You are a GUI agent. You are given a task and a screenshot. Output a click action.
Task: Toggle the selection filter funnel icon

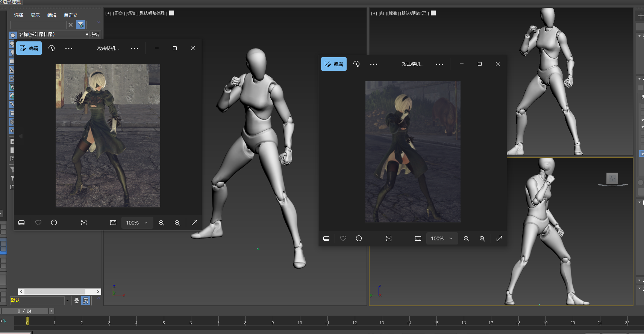pos(80,25)
